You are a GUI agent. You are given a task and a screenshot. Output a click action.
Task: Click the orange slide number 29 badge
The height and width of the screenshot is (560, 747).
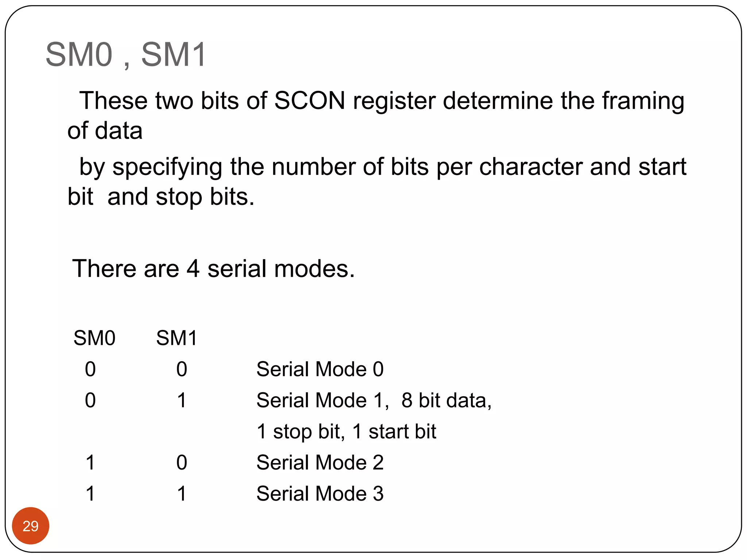coord(30,526)
